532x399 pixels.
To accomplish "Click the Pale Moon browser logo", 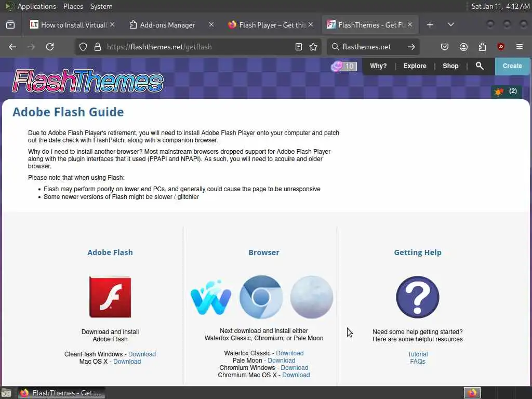I will (312, 297).
